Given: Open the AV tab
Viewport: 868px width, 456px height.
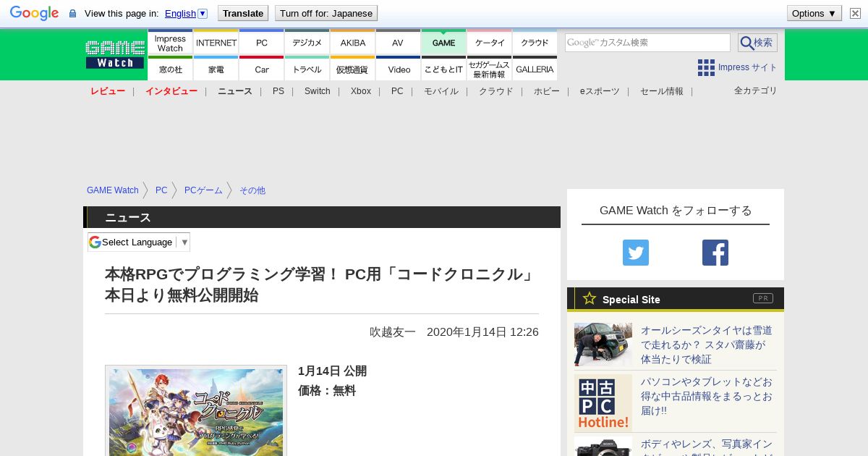Looking at the screenshot, I should pyautogui.click(x=398, y=42).
